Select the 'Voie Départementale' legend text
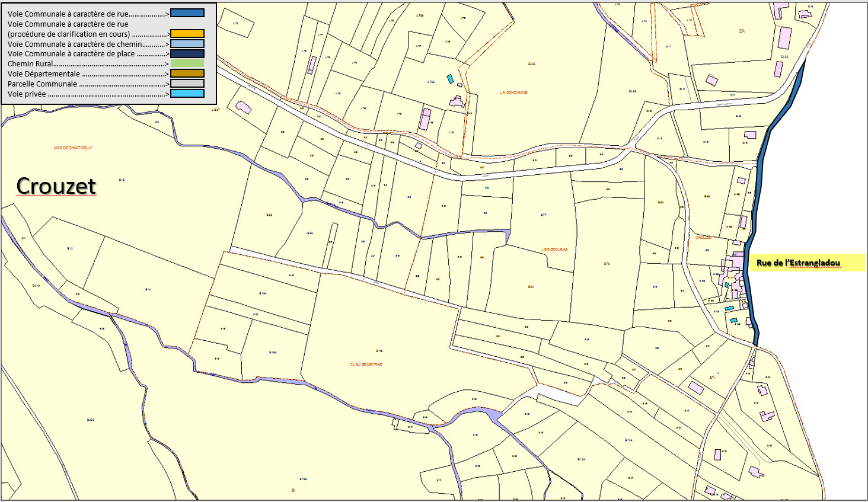The height and width of the screenshot is (502, 868). tap(43, 74)
